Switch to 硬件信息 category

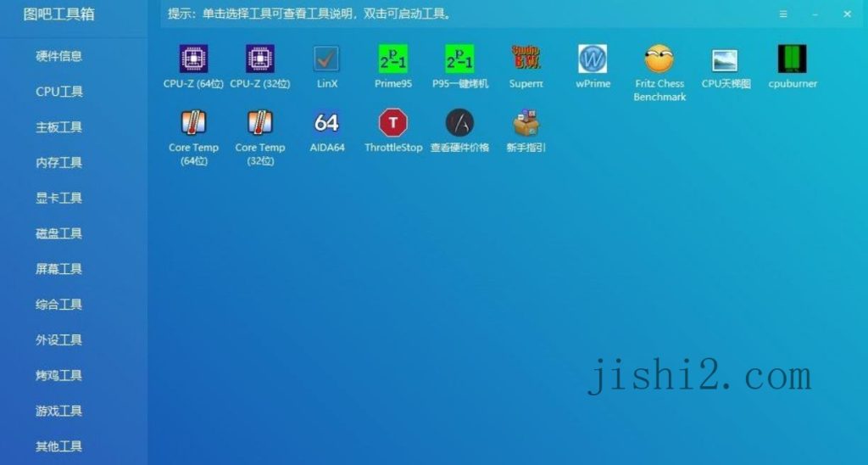pyautogui.click(x=59, y=56)
